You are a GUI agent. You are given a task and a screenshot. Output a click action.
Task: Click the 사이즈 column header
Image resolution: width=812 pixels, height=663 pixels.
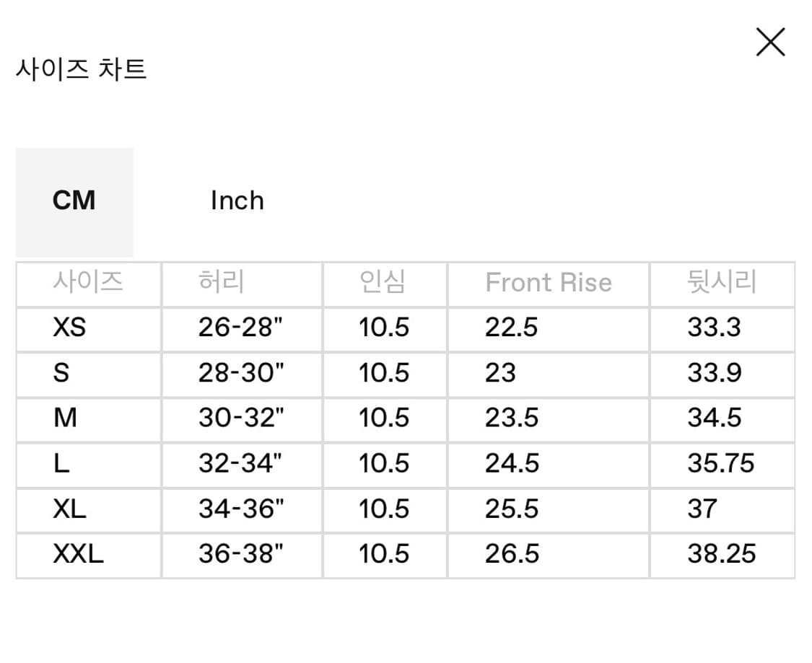tap(87, 283)
